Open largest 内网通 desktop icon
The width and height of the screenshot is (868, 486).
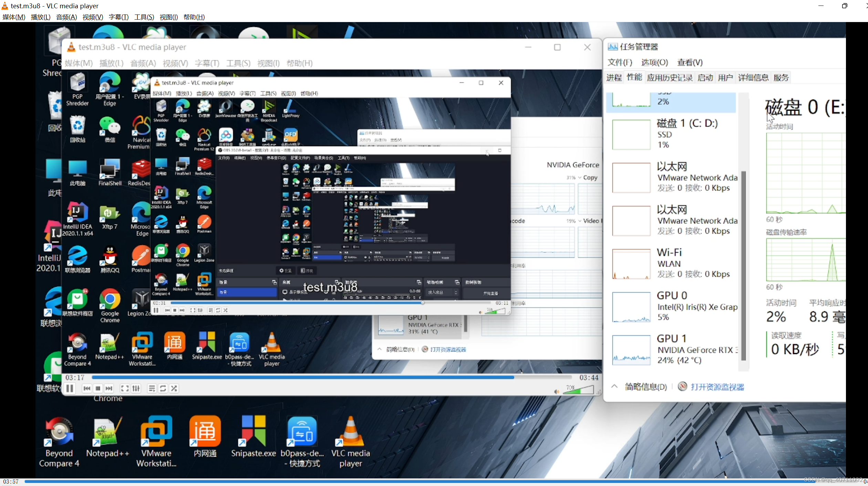pos(205,437)
